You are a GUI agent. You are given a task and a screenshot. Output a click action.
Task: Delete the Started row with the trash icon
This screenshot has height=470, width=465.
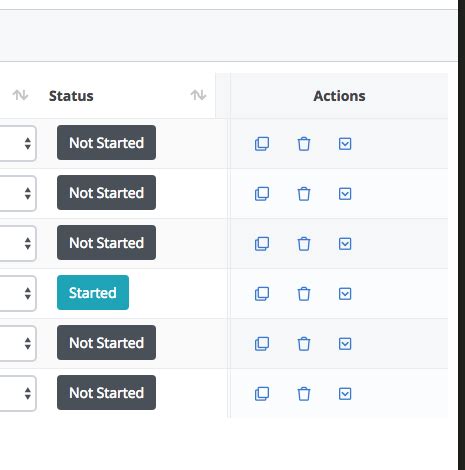304,294
